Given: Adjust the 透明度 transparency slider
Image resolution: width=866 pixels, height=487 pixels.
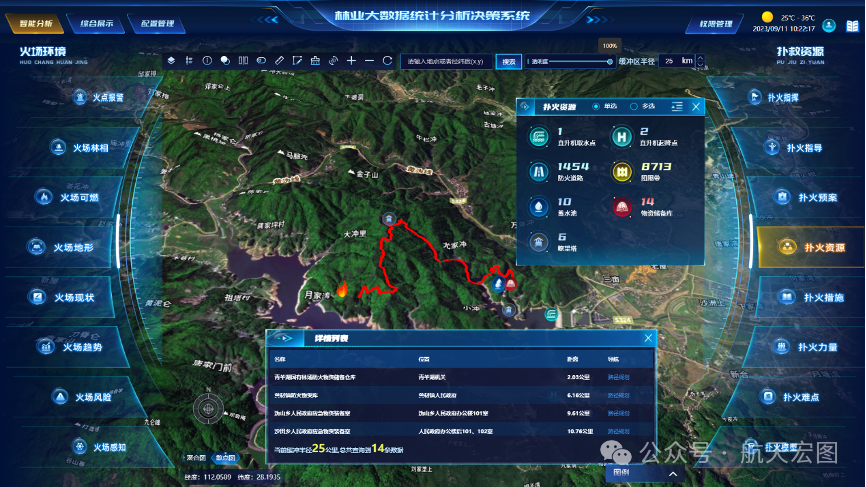Looking at the screenshot, I should point(610,61).
